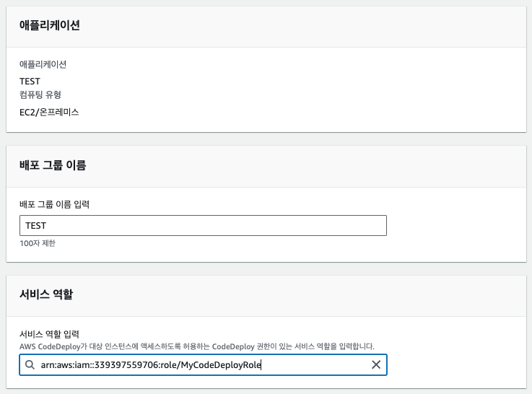Click the 서비스 역할 입력 label
The image size is (532, 394).
49,334
